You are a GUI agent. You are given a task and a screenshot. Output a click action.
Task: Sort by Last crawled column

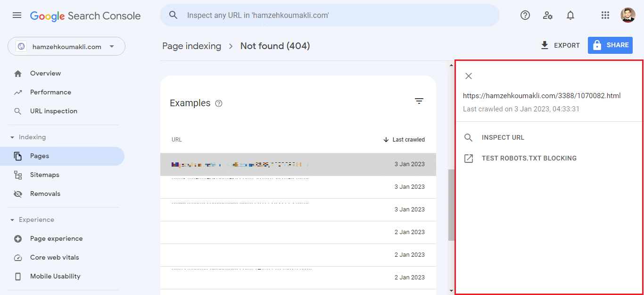(404, 140)
